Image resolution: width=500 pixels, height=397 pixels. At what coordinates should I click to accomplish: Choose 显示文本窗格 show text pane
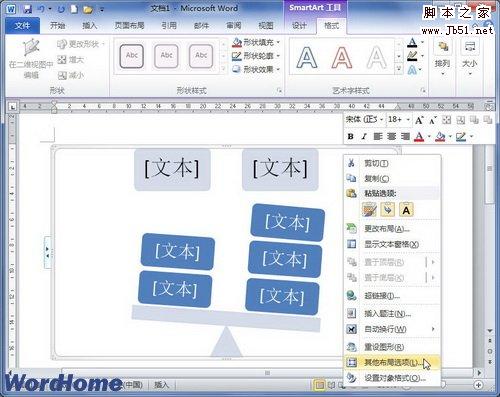392,244
